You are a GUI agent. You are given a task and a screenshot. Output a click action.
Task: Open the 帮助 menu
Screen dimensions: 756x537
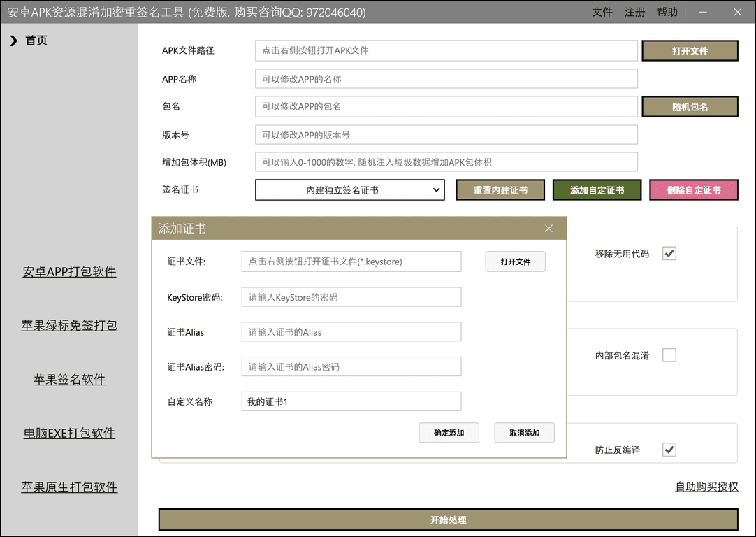[667, 13]
